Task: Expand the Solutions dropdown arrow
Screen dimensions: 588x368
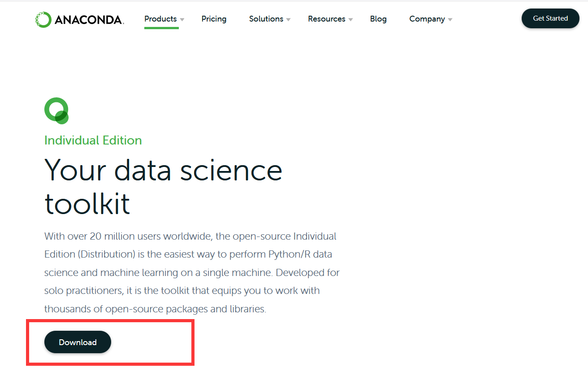Action: (288, 20)
